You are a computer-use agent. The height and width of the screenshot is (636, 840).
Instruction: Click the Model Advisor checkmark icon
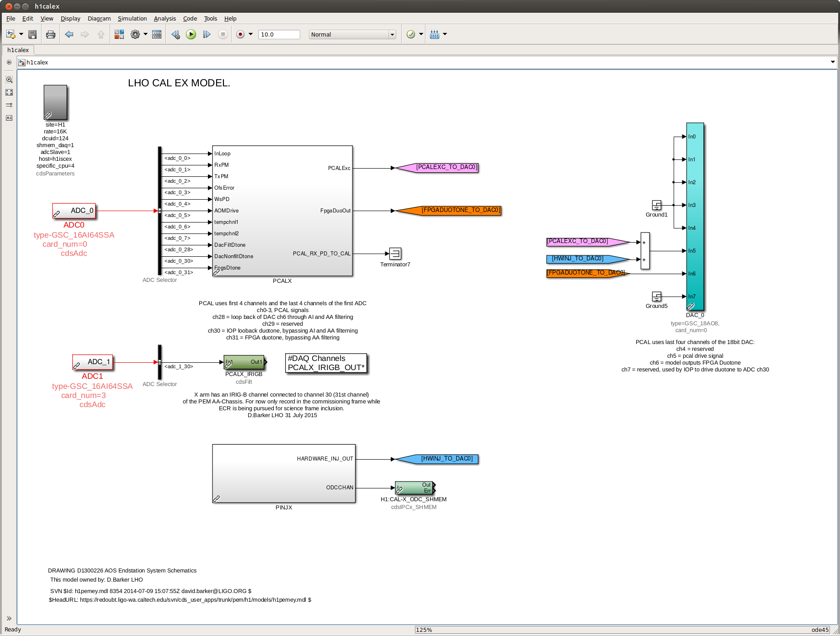(x=411, y=34)
